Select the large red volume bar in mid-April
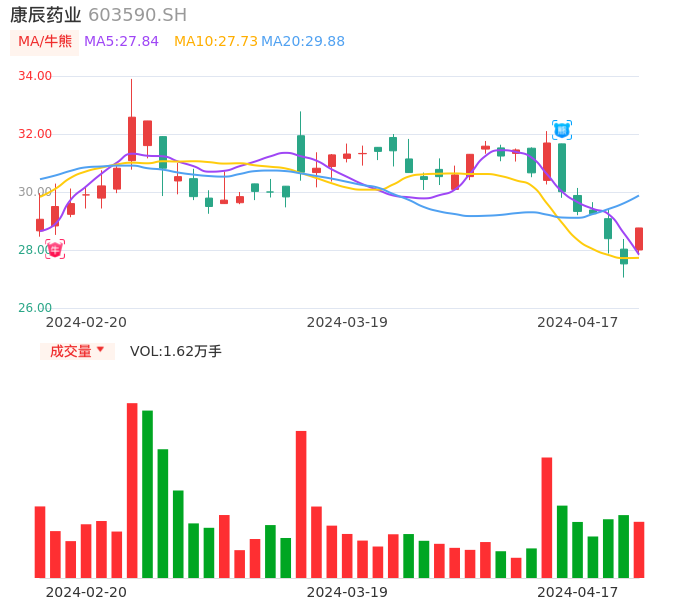This screenshot has height=606, width=686. (547, 517)
